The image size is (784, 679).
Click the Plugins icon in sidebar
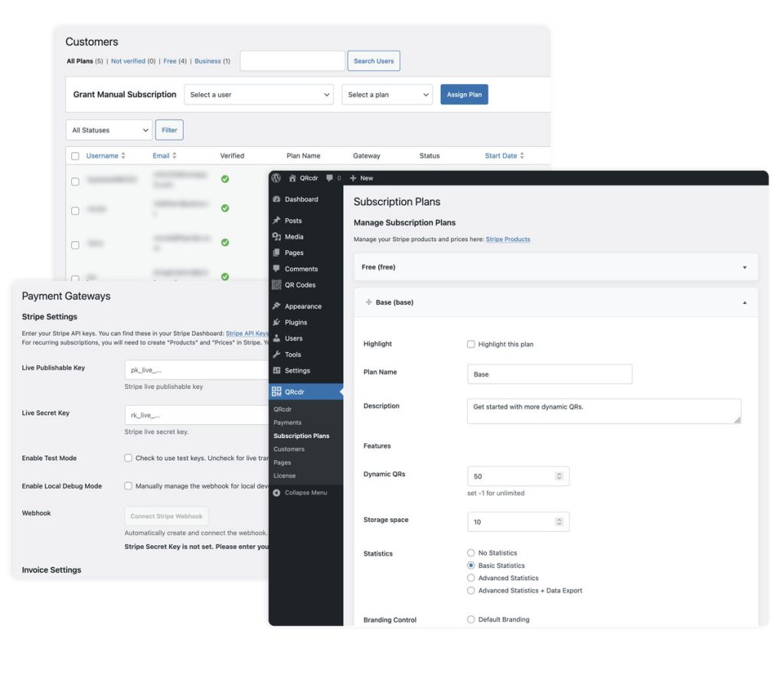276,322
